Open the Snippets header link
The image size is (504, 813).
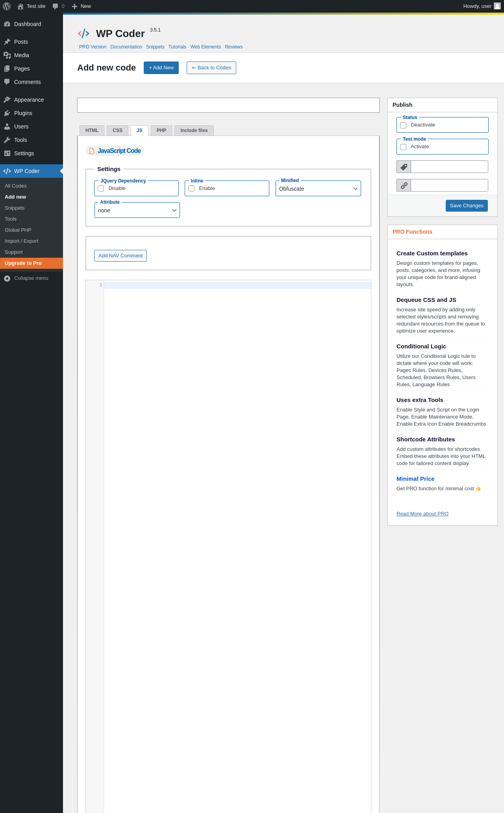(155, 47)
